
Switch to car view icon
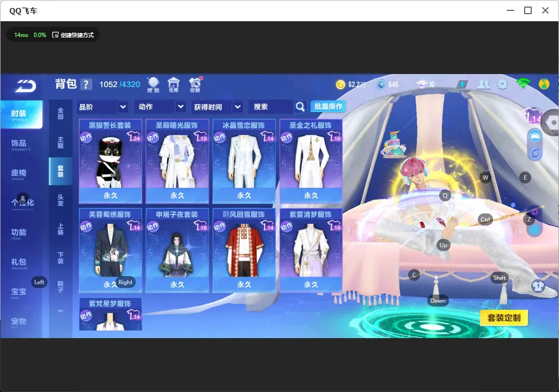(535, 136)
